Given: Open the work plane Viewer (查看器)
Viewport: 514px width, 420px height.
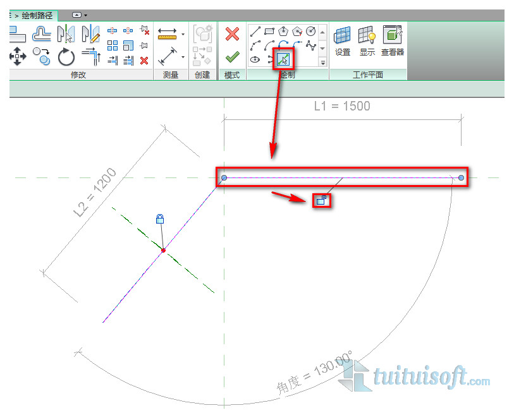Looking at the screenshot, I should pyautogui.click(x=393, y=41).
